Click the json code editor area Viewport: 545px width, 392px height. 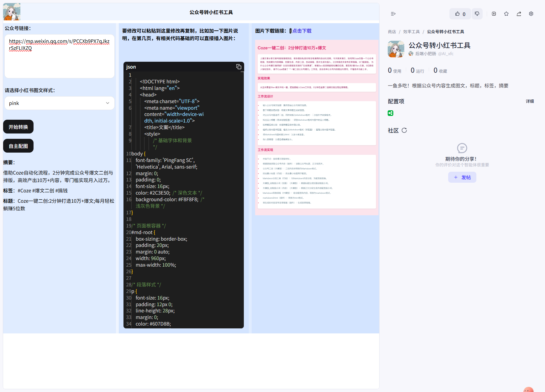click(184, 200)
